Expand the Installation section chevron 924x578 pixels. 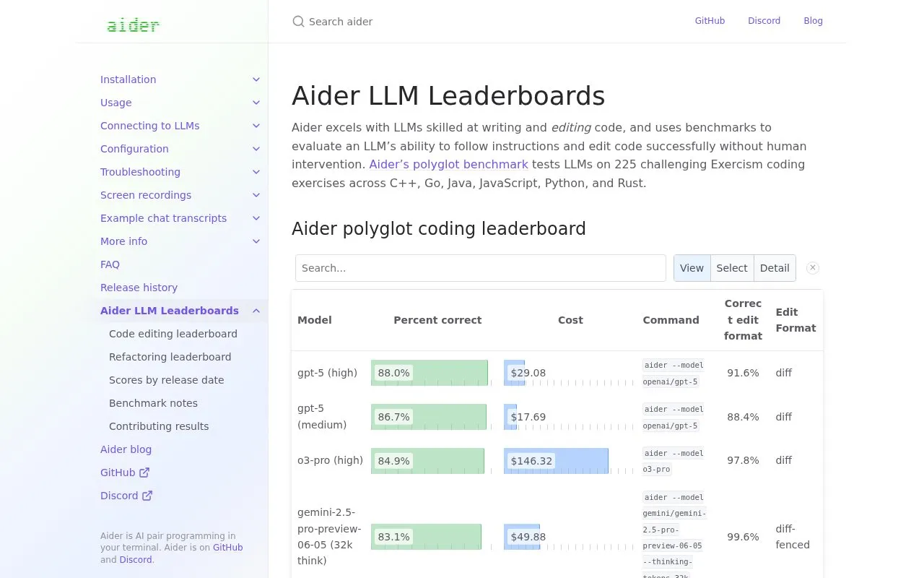point(256,79)
